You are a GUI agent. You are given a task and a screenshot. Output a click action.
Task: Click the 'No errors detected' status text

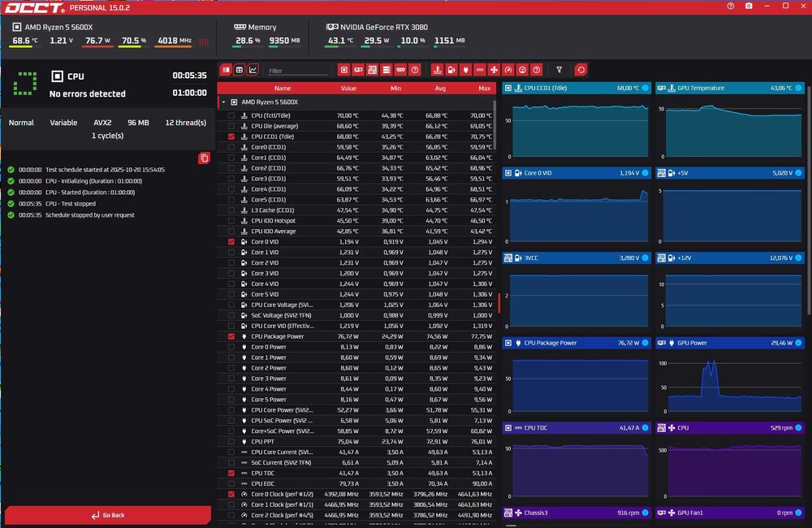point(88,93)
